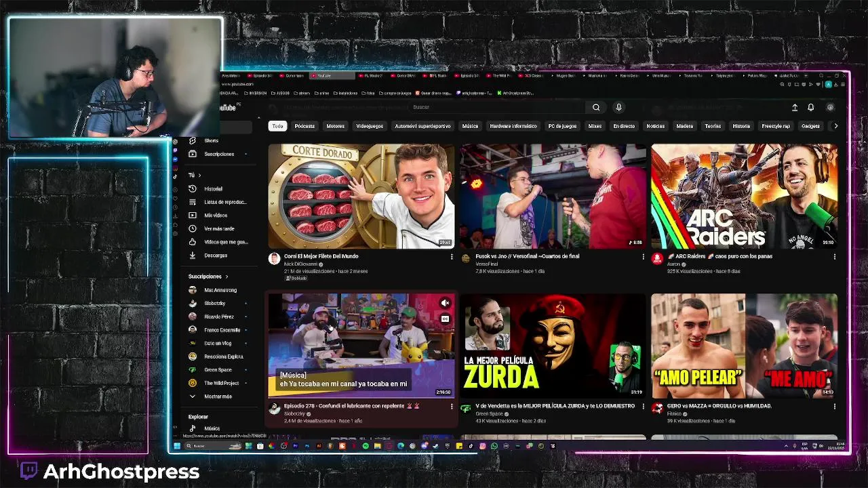Open Suscripciones in the sidebar
This screenshot has width=868, height=488.
pyautogui.click(x=218, y=154)
